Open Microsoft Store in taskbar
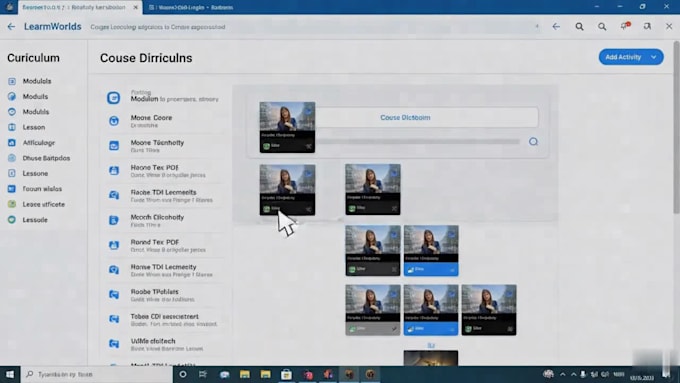This screenshot has width=680, height=383. (286, 374)
